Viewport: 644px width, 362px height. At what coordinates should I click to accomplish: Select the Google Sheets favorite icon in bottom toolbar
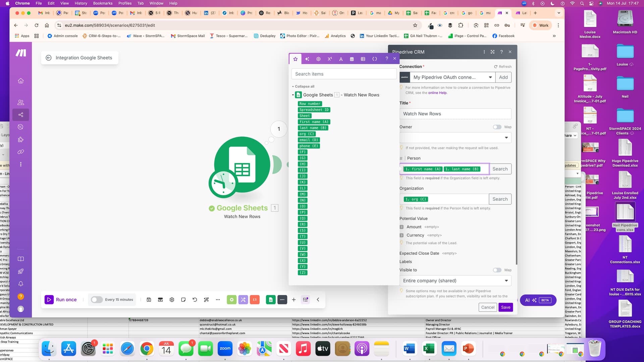271,300
